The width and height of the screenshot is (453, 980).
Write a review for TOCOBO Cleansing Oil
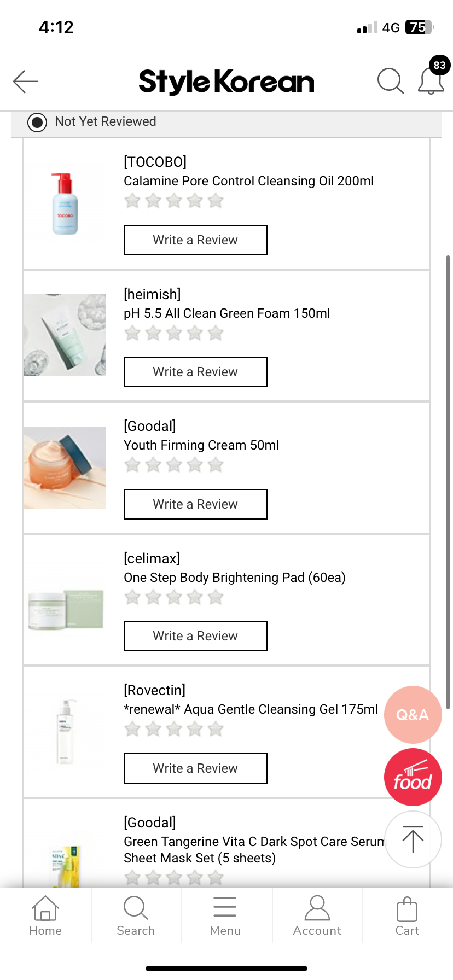click(x=195, y=240)
